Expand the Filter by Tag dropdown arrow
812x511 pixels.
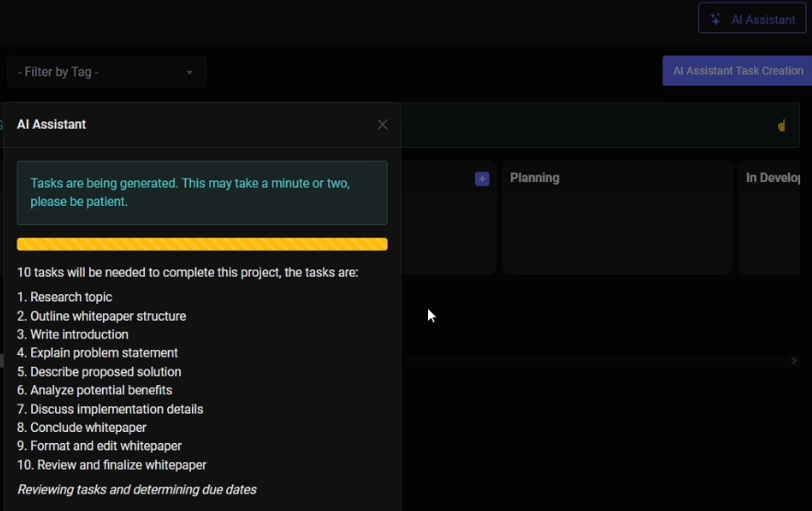point(189,73)
